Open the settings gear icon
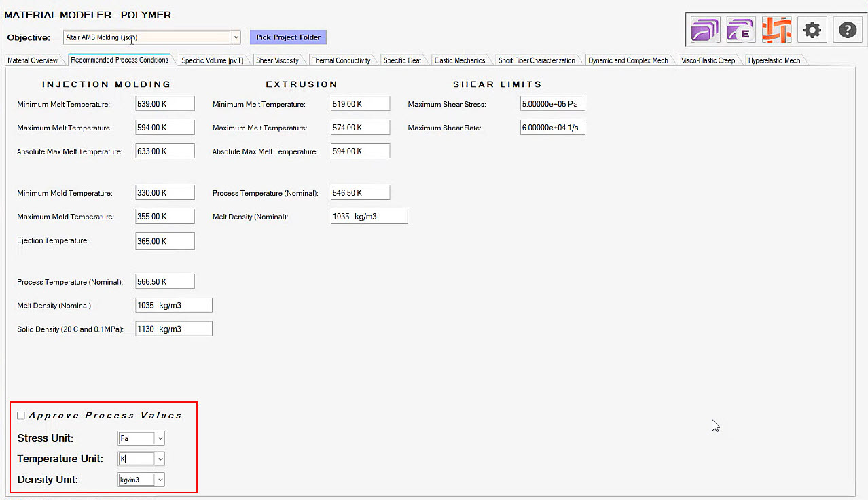868x500 pixels. pos(812,30)
